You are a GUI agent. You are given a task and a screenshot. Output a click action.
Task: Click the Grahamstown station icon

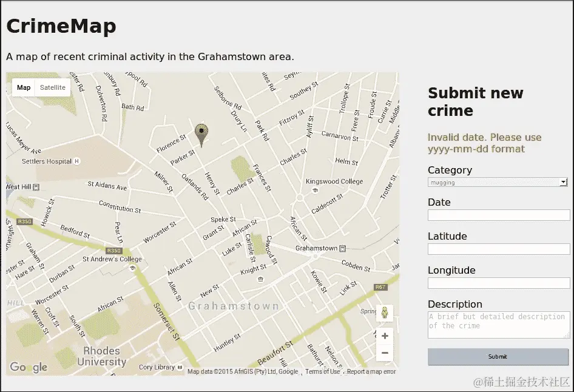tap(342, 249)
